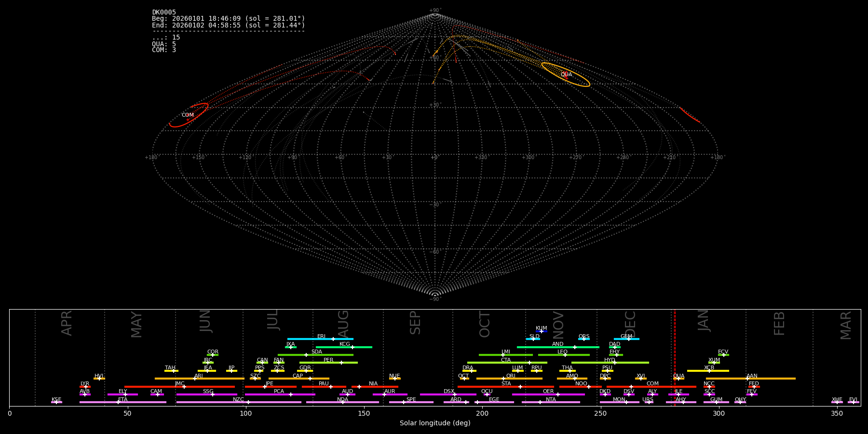Select the NTA shower label in timeline
Screen dimensions: 868x434
[551, 399]
